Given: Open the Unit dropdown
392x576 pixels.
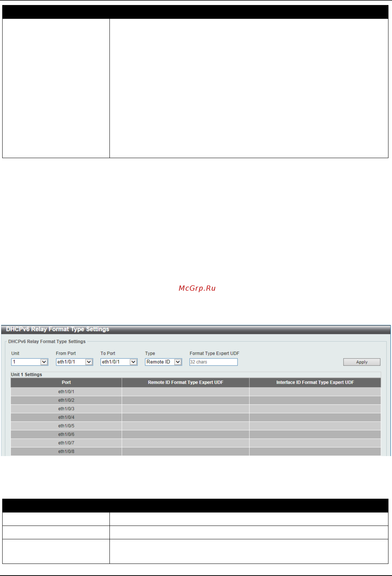Looking at the screenshot, I should (29, 362).
